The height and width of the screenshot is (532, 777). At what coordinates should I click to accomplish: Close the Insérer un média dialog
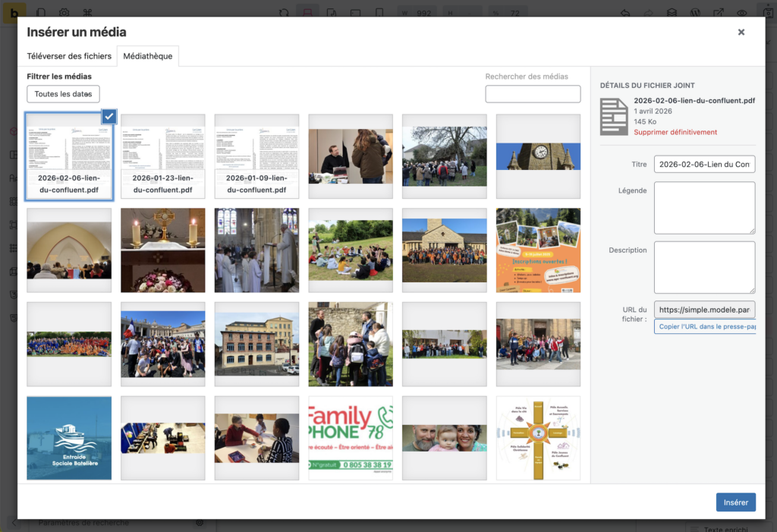pos(741,32)
